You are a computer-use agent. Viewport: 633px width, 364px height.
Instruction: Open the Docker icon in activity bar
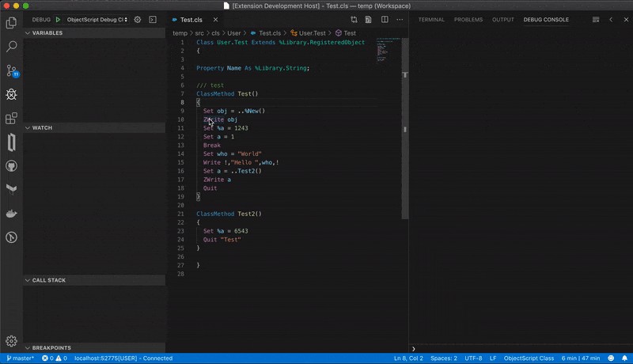tap(12, 214)
